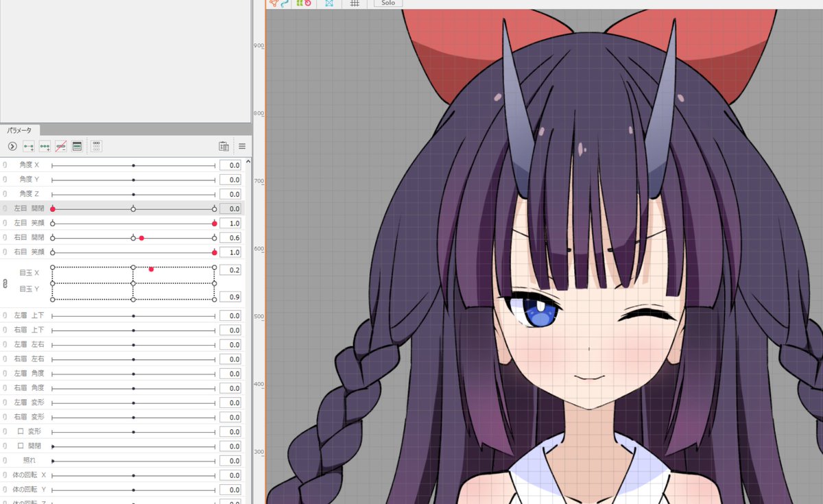This screenshot has height=504, width=823.
Task: Click the blue curved path icon in canvas toolbar
Action: tap(284, 3)
